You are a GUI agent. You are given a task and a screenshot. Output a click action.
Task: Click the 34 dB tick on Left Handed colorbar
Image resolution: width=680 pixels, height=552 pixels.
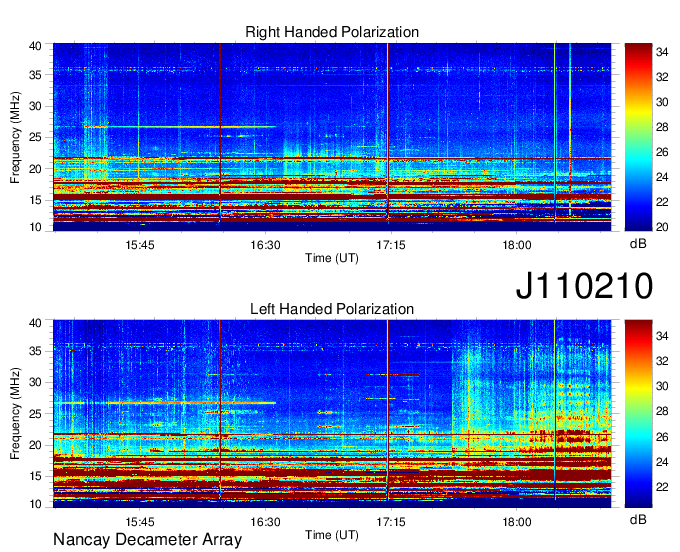pyautogui.click(x=662, y=336)
